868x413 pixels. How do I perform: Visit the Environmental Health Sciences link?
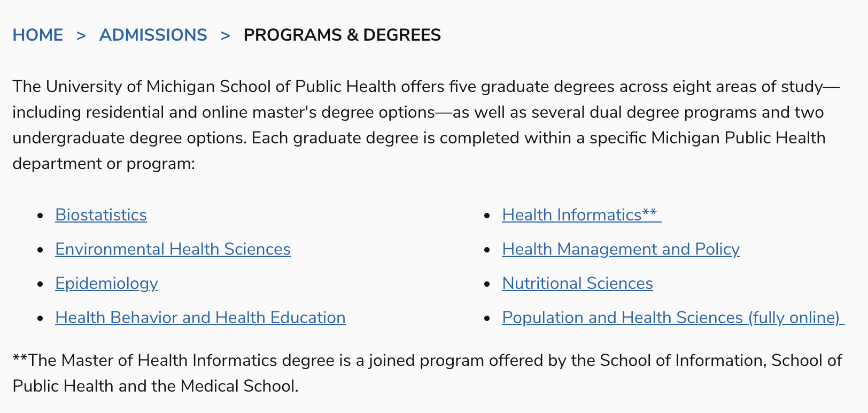tap(173, 249)
